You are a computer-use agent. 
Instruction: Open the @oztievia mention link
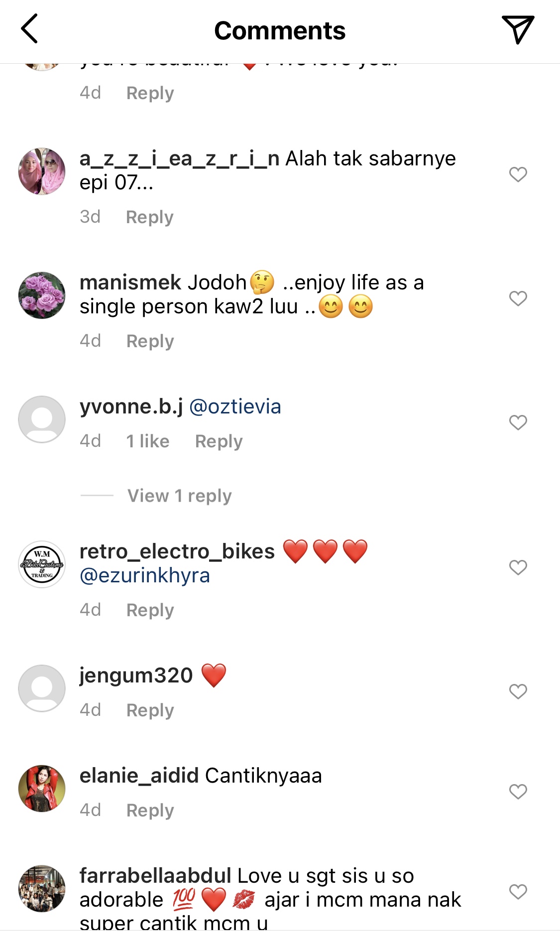point(235,406)
